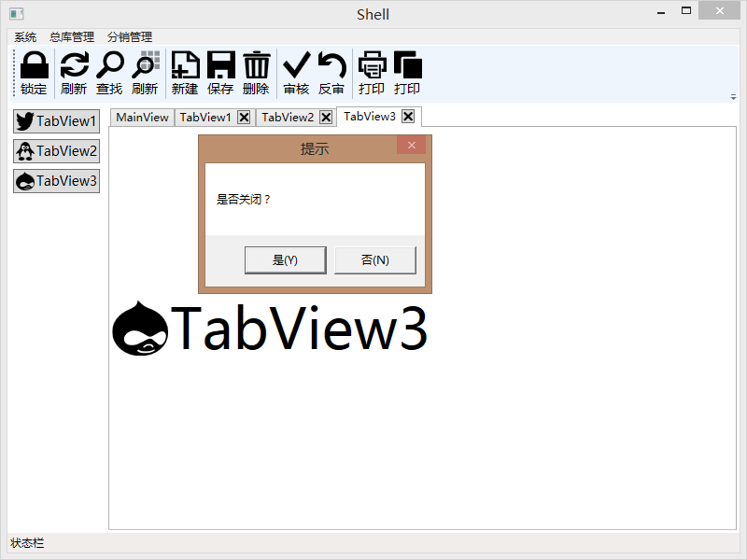This screenshot has height=560, width=747.
Task: Click the 状态栏 status bar text
Action: pyautogui.click(x=27, y=543)
